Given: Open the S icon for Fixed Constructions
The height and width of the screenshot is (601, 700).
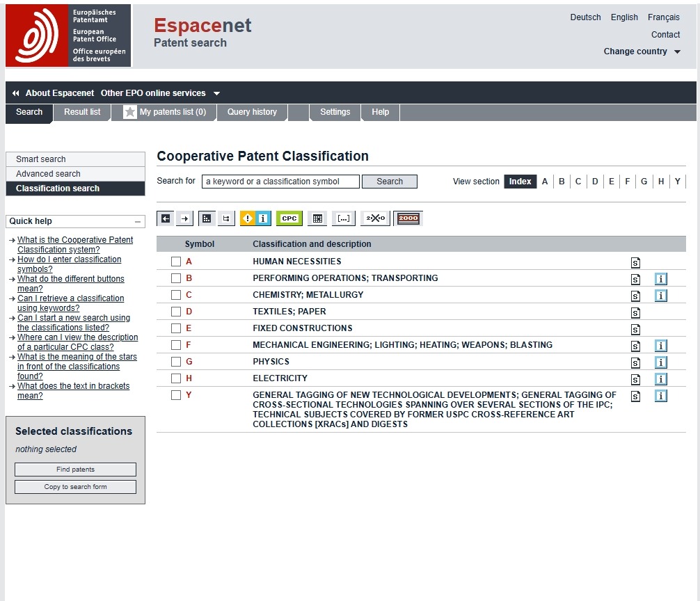Looking at the screenshot, I should [x=635, y=329].
